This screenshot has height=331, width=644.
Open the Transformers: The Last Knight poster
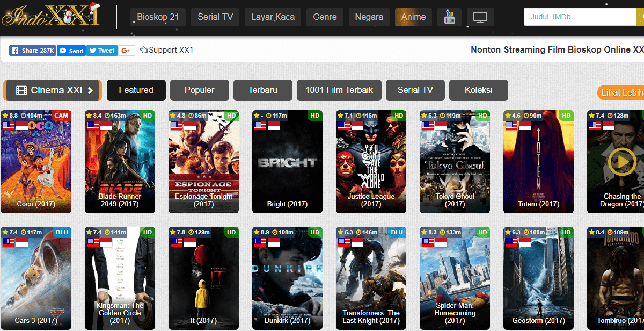click(x=371, y=279)
